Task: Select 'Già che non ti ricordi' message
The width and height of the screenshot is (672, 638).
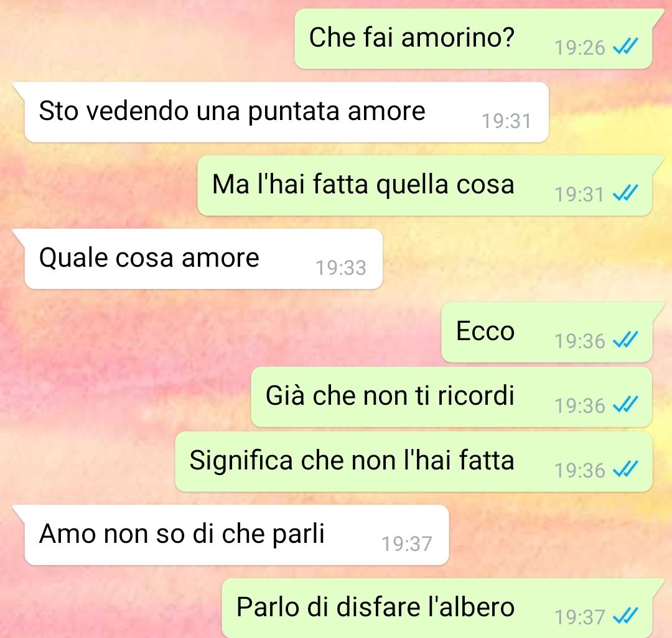Action: pos(451,397)
